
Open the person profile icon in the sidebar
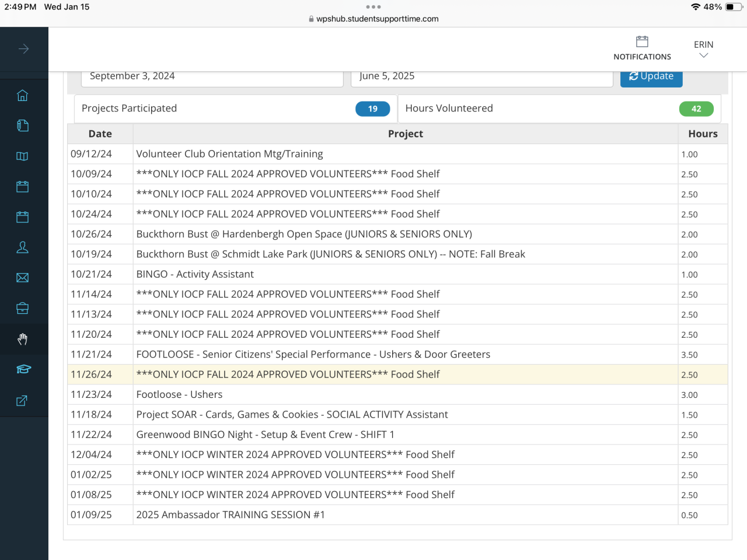click(23, 247)
